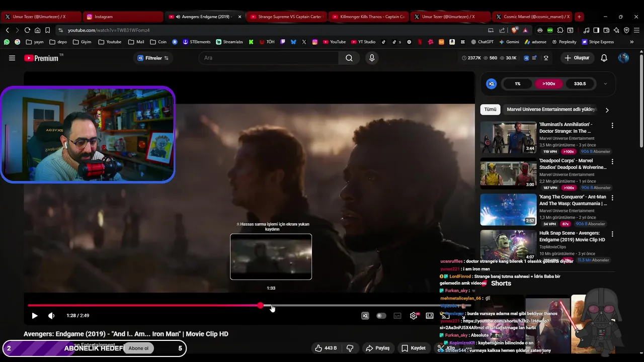
Task: Open Hulk Snap Scene video title
Action: coord(572,236)
